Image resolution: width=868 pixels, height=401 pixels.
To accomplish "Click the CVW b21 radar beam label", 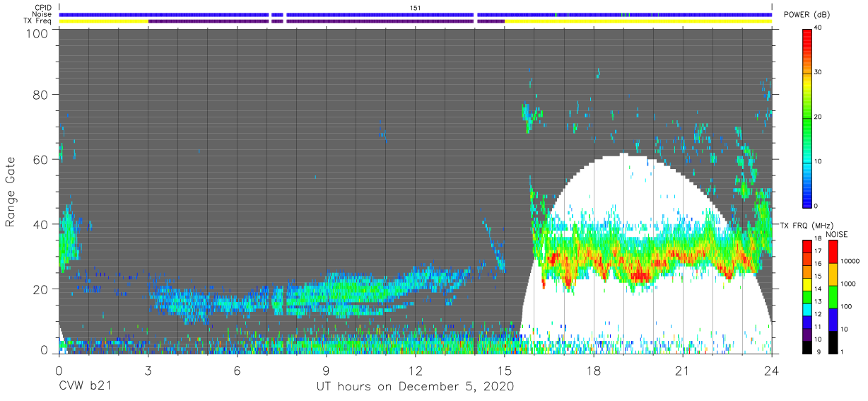I will tap(85, 387).
